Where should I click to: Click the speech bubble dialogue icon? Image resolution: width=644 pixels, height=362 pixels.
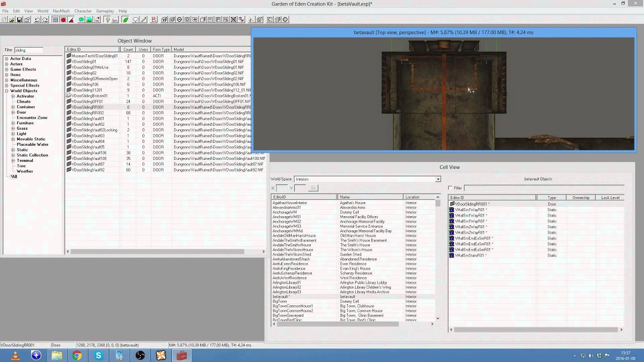pyautogui.click(x=135, y=20)
